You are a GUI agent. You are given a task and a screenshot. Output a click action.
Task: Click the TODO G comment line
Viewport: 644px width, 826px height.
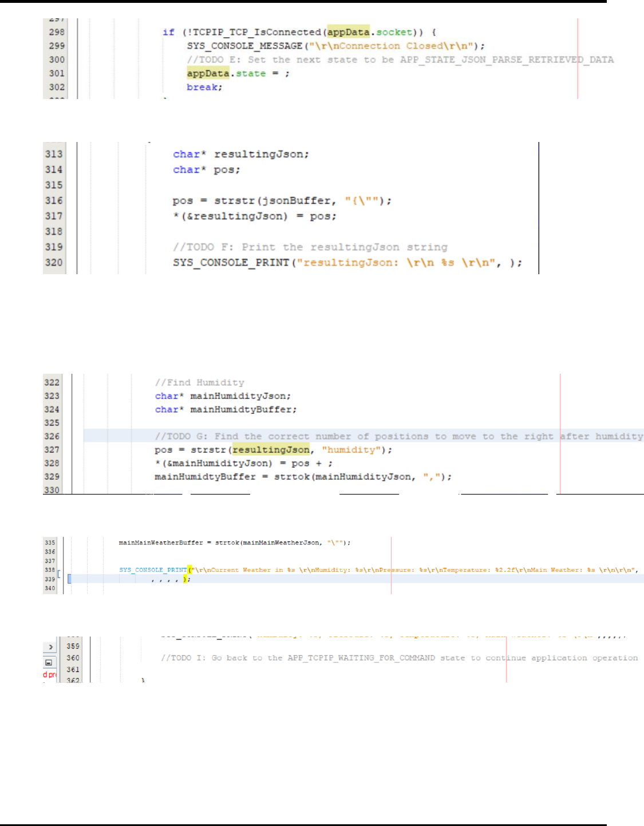click(x=399, y=436)
